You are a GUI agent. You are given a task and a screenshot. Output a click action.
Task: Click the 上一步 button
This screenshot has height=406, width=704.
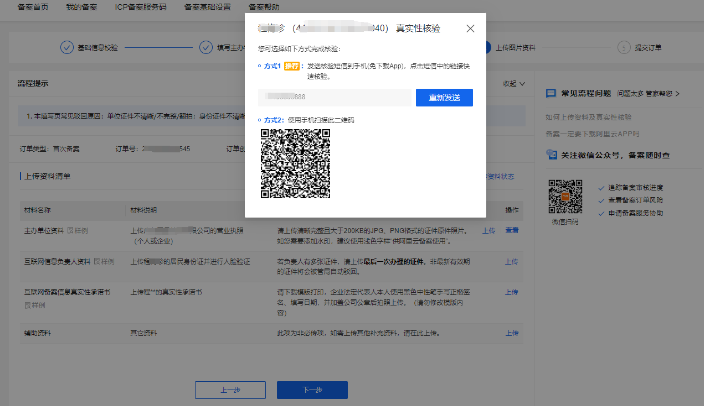click(229, 390)
